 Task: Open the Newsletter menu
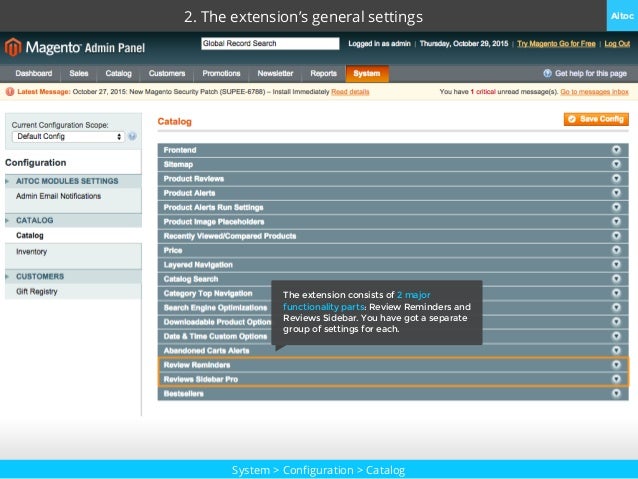(x=275, y=73)
